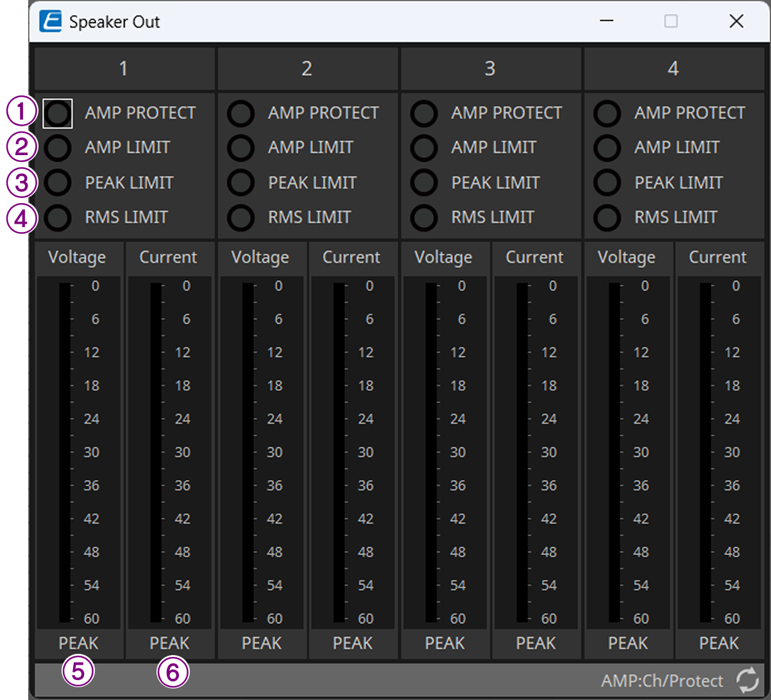Click channel 4 RMS LIMIT indicator
Image resolution: width=771 pixels, height=700 pixels.
[x=607, y=217]
